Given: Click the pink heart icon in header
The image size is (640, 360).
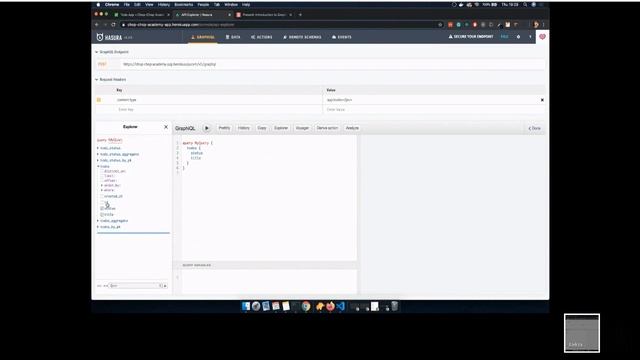Looking at the screenshot, I should click(x=542, y=37).
